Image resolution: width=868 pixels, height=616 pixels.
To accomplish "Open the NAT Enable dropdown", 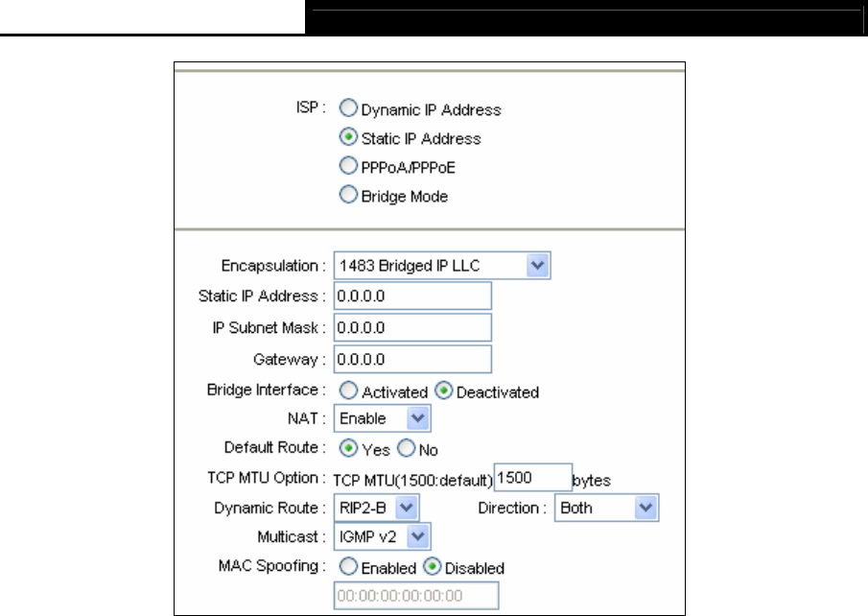I will pyautogui.click(x=382, y=418).
